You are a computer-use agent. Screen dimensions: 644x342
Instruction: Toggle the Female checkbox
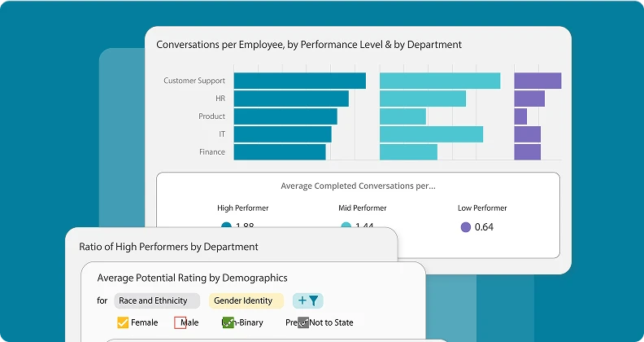click(123, 322)
